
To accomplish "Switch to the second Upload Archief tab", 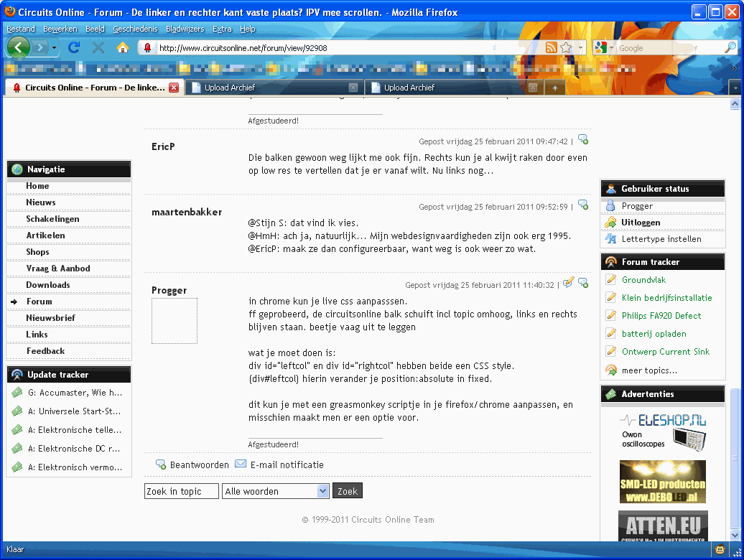I will (409, 88).
